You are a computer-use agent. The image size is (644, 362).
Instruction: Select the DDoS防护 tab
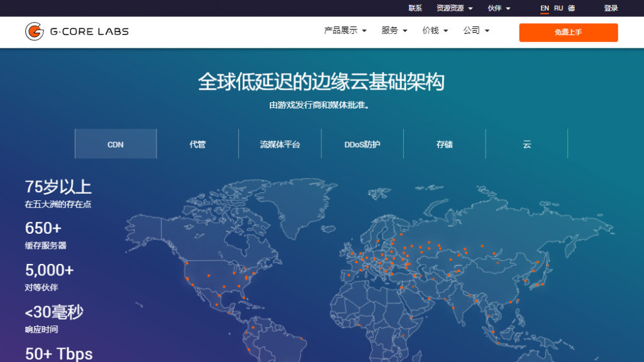[x=362, y=144]
